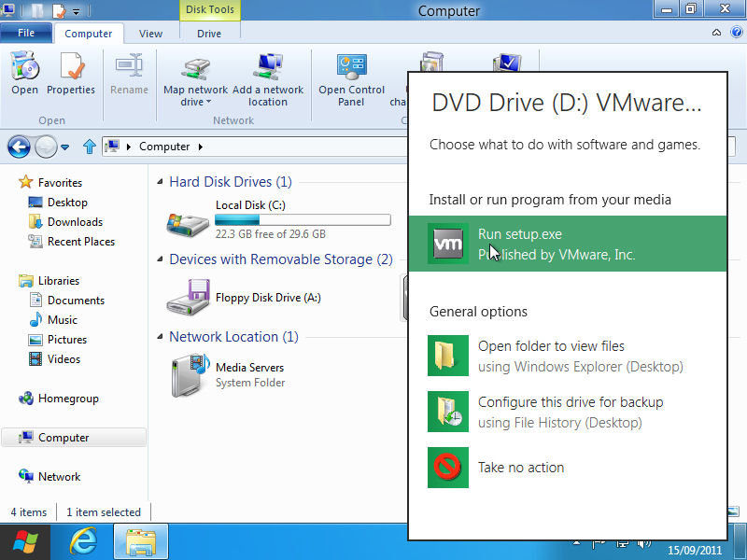Screen dimensions: 747x560
Task: Switch to the View ribbon tab
Action: (150, 33)
